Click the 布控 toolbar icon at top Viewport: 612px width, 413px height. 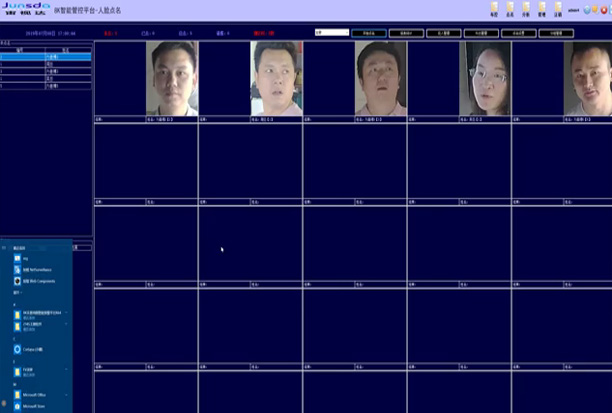coord(494,11)
